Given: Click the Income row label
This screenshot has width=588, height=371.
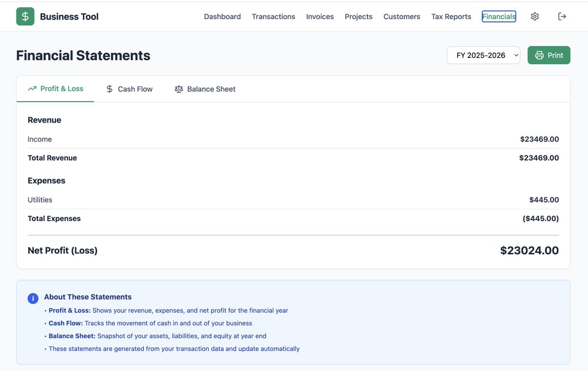Looking at the screenshot, I should coord(40,139).
